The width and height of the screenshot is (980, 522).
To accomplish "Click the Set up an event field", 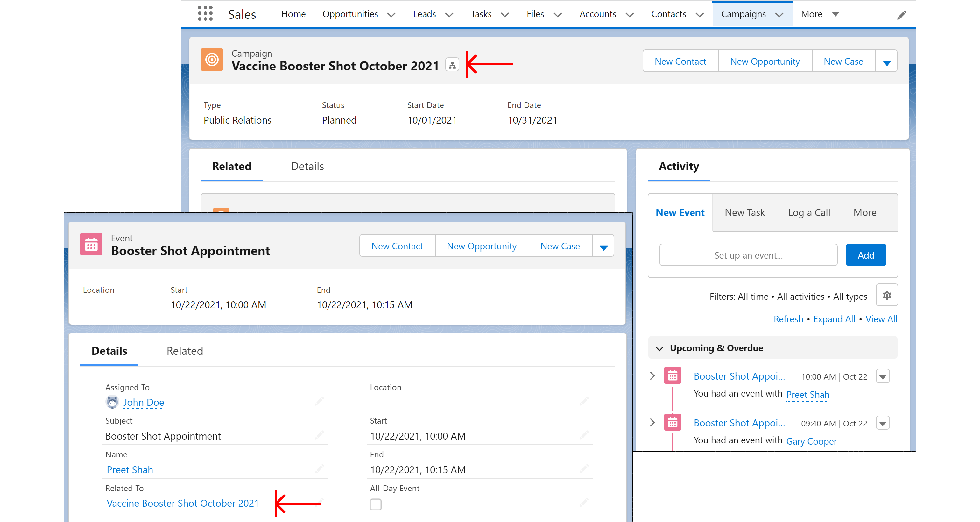I will pyautogui.click(x=748, y=255).
